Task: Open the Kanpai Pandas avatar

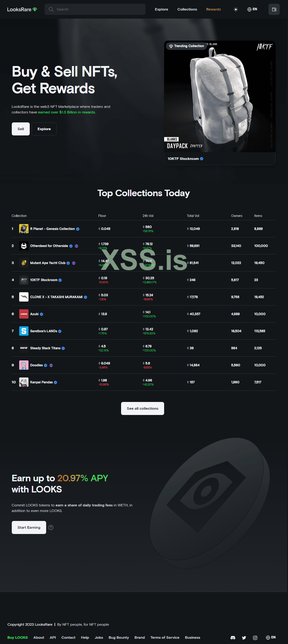Action: pyautogui.click(x=24, y=382)
